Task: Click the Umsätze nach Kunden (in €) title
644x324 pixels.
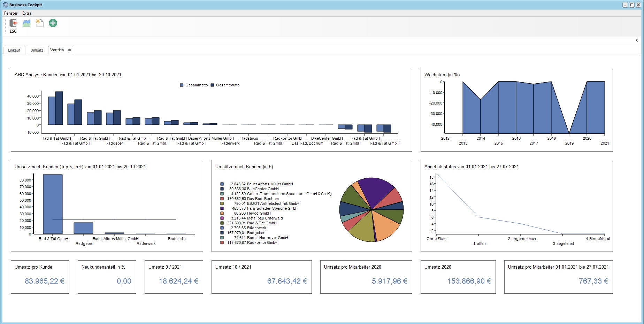Action: 244,167
